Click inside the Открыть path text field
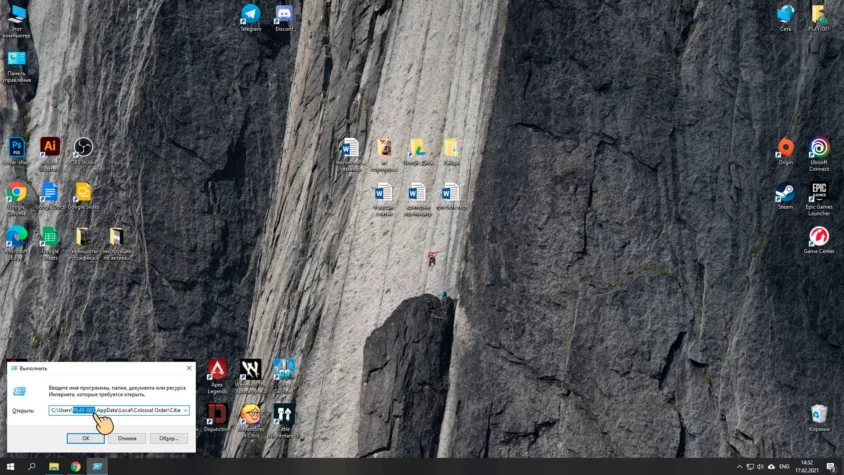Image resolution: width=844 pixels, height=475 pixels. point(140,410)
